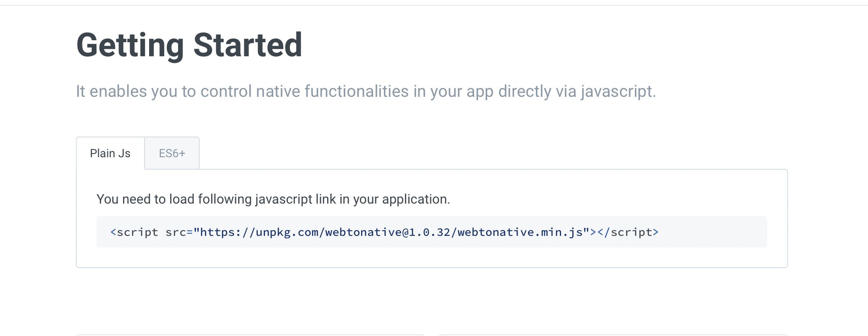Click the word 'Getting' in the heading

tap(130, 45)
